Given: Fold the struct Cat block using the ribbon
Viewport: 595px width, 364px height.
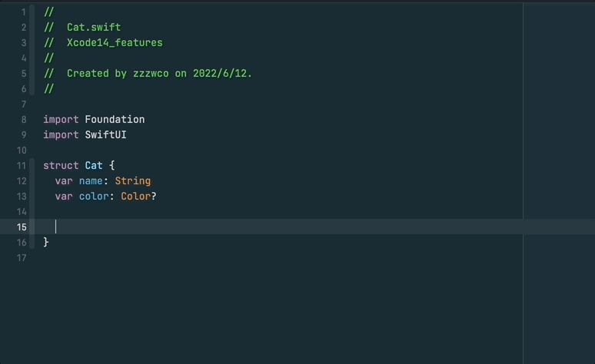Looking at the screenshot, I should click(x=32, y=204).
